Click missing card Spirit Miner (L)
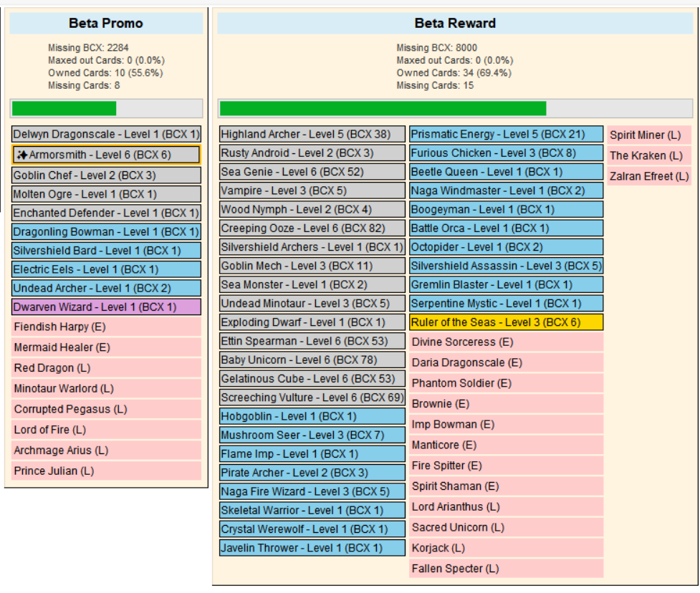This screenshot has width=700, height=593. pyautogui.click(x=649, y=135)
